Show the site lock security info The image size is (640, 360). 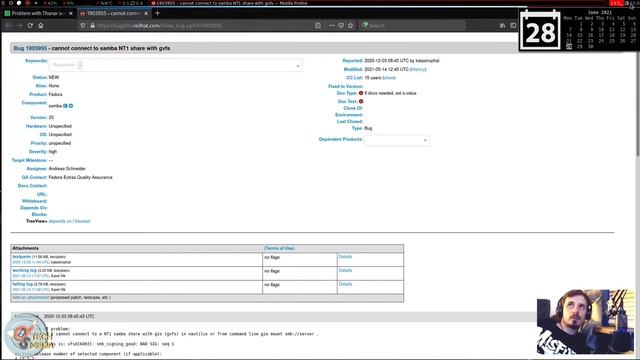click(x=93, y=25)
